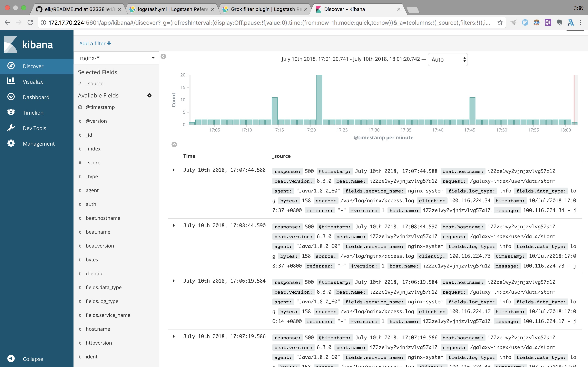Open the Dev Tools wrench icon
This screenshot has height=367, width=588.
click(11, 128)
